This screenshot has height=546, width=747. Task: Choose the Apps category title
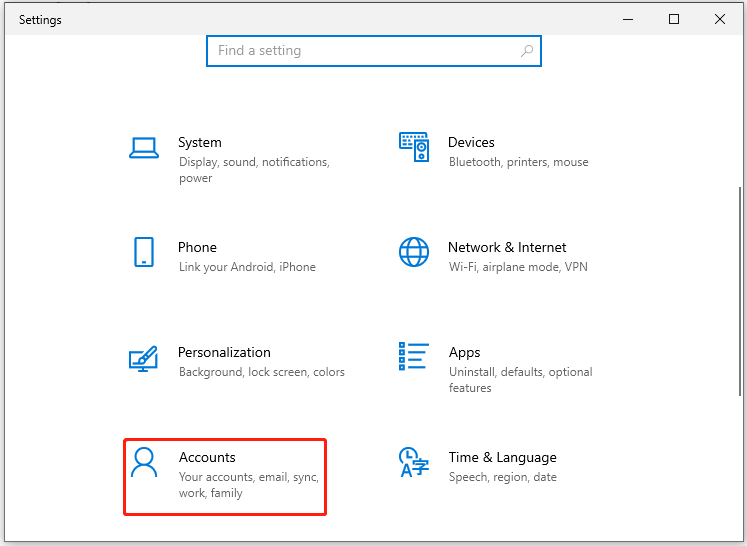click(x=464, y=353)
